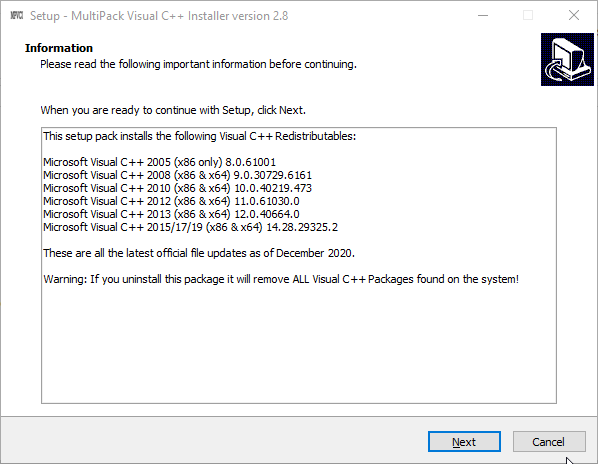
Task: Click the 'When you are ready to continue' text
Action: click(x=173, y=110)
